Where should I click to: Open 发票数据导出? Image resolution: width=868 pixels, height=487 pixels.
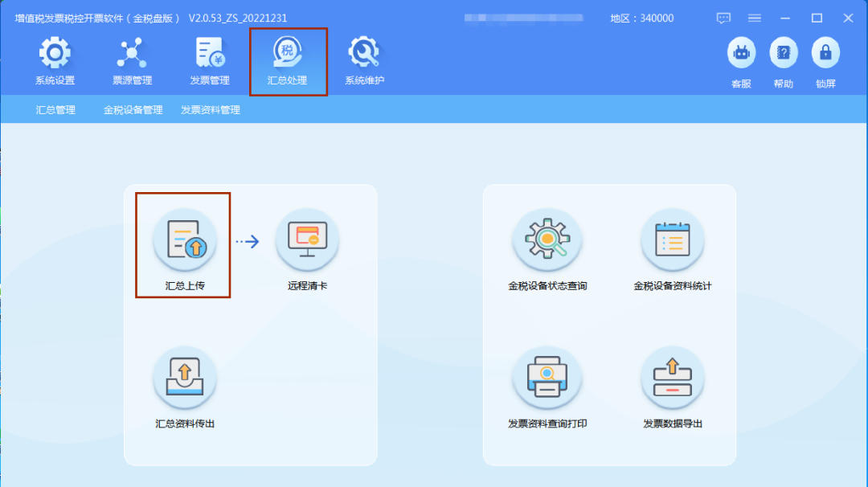pyautogui.click(x=673, y=379)
